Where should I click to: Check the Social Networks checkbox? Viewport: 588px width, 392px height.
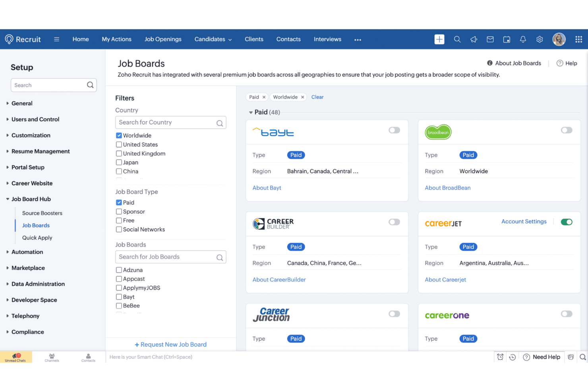(x=119, y=230)
